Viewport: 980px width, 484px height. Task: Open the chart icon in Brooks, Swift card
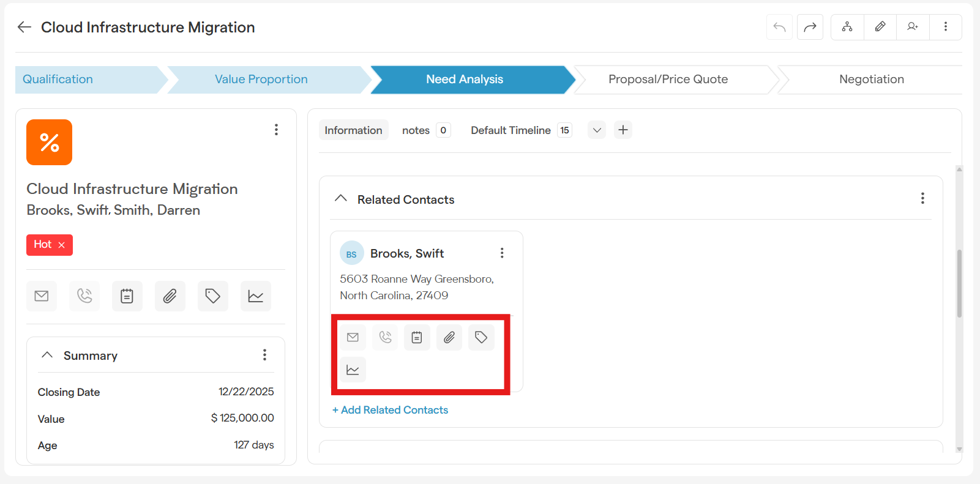pyautogui.click(x=353, y=370)
